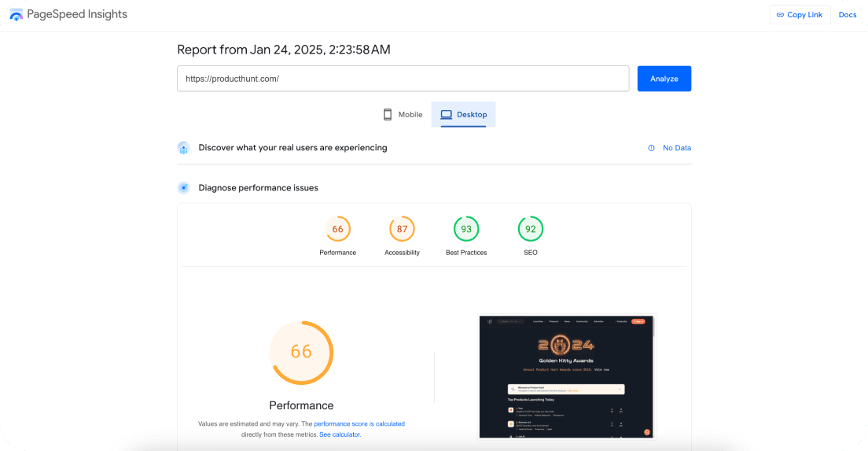Open the See calculator link

340,434
